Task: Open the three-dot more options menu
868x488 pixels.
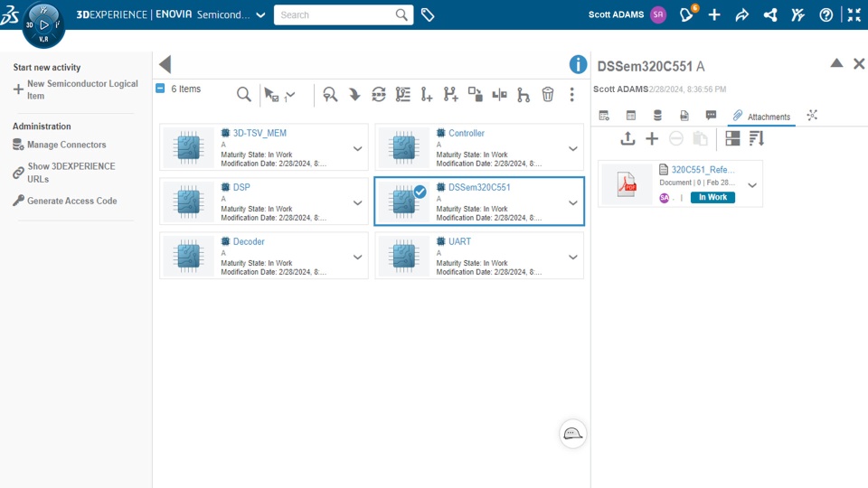Action: pos(571,95)
